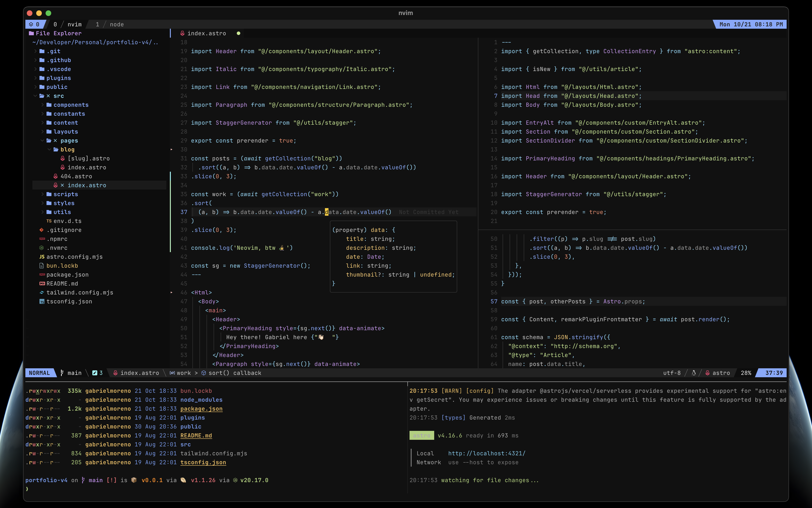Click the npm icon beside .npmrc
Image resolution: width=812 pixels, height=508 pixels.
(42, 239)
